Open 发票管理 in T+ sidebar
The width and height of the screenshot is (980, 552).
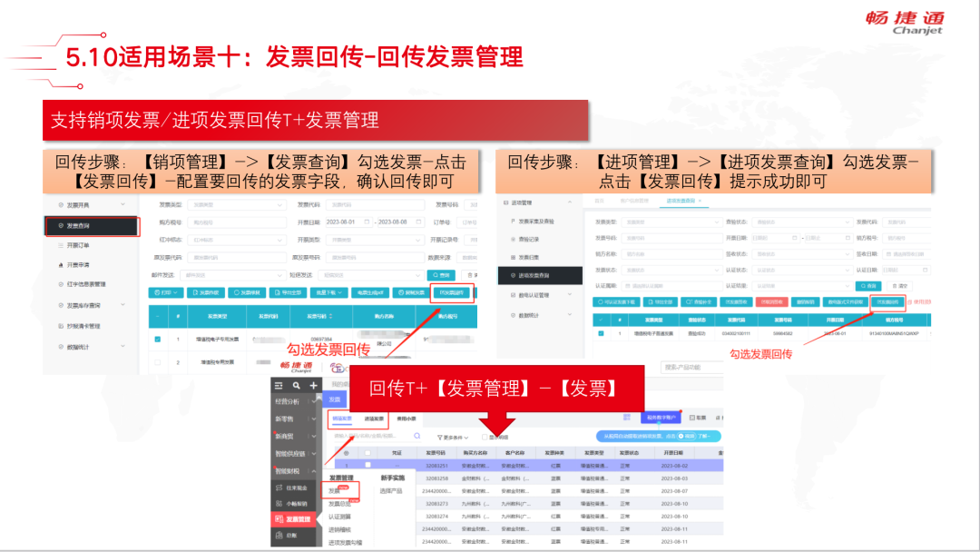(x=292, y=519)
